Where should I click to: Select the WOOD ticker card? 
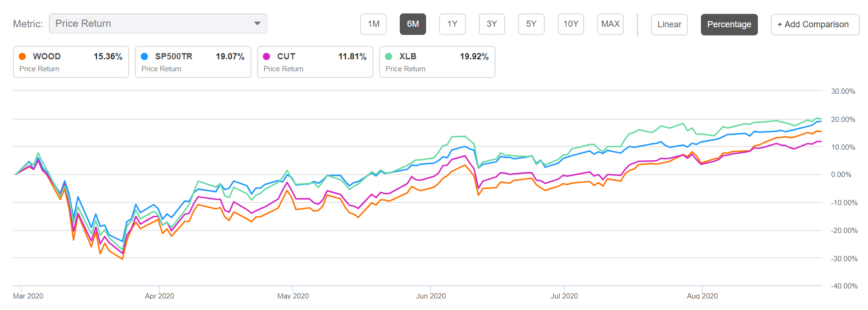point(71,62)
